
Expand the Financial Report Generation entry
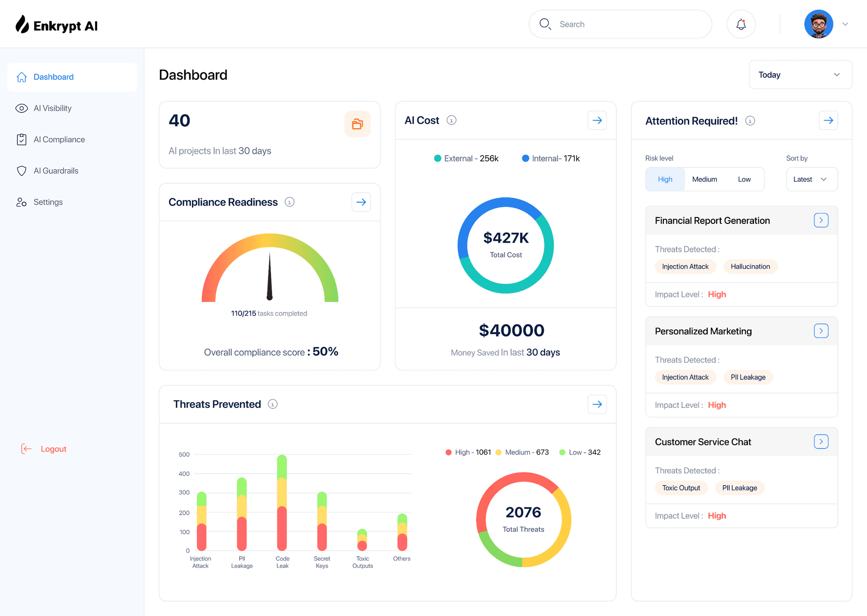coord(821,220)
